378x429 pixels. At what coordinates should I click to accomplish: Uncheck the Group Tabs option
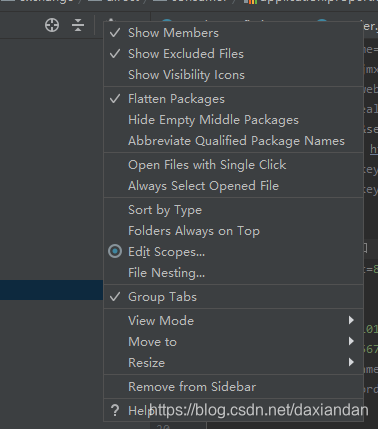233,297
